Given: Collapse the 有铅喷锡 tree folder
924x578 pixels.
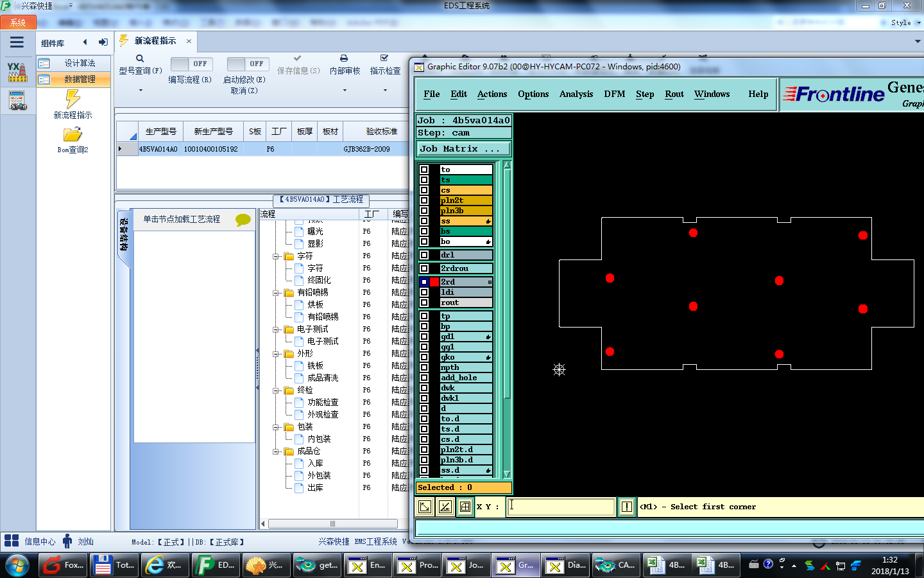Looking at the screenshot, I should click(x=277, y=293).
